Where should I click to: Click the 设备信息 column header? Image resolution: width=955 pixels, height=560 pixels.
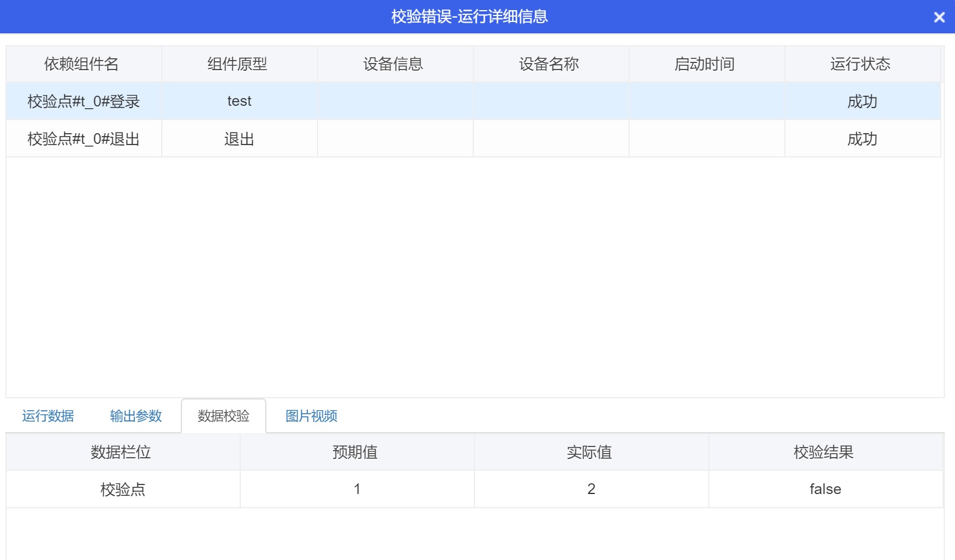pos(393,64)
